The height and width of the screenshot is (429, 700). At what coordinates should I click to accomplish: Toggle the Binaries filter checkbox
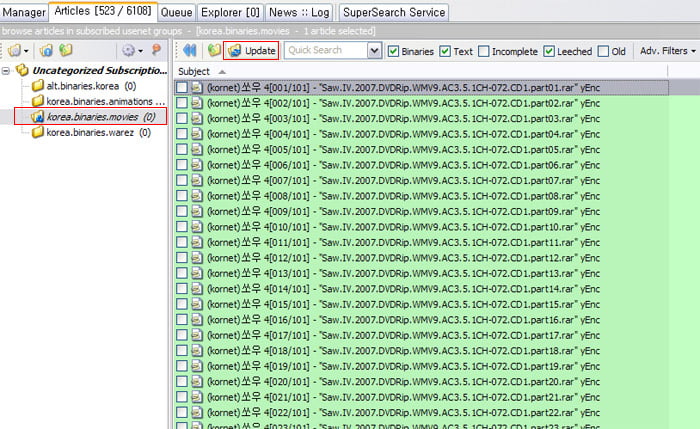point(393,51)
